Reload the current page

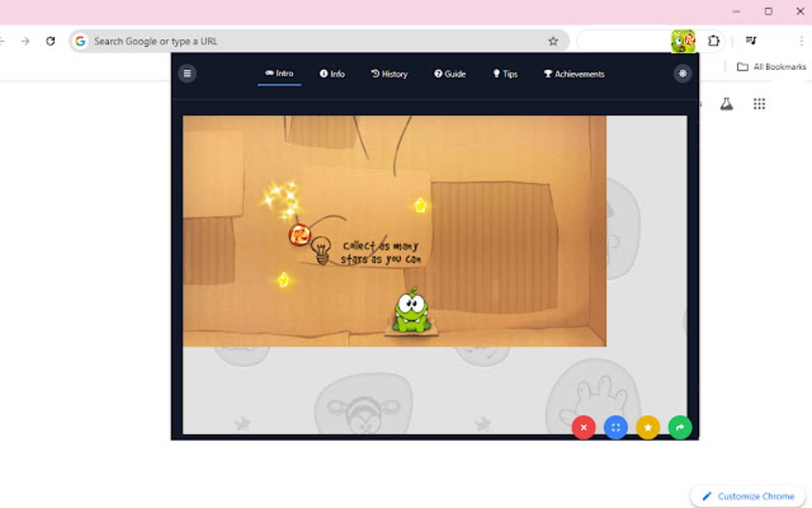point(50,41)
